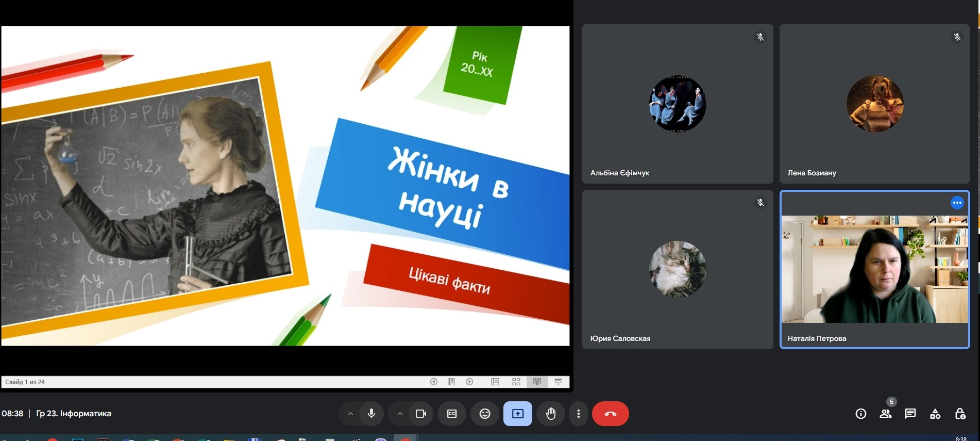
Task: Leave the call with red hangup button
Action: pos(611,414)
